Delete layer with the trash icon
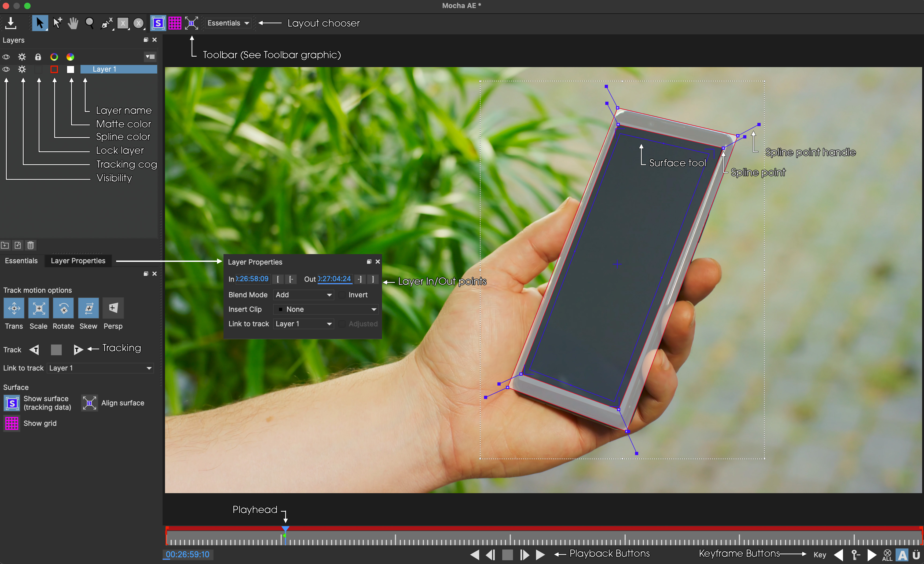This screenshot has width=924, height=564. [31, 245]
